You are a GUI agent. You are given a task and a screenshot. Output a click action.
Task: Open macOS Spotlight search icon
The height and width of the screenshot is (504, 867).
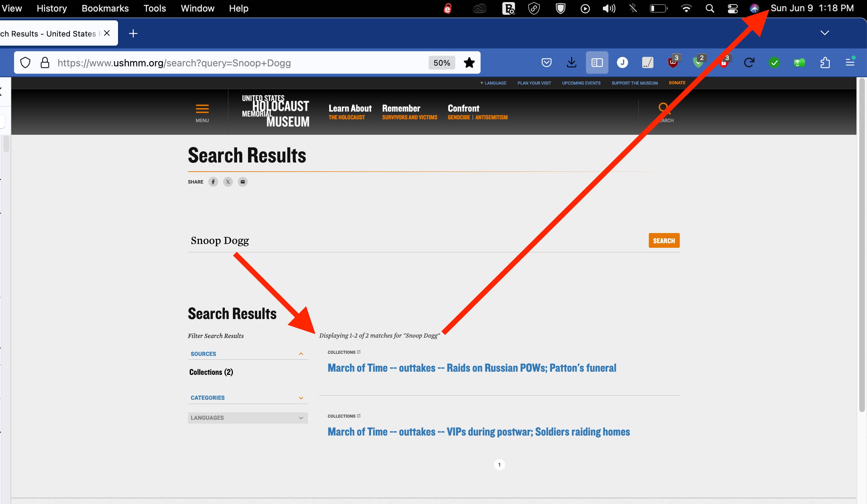point(710,8)
